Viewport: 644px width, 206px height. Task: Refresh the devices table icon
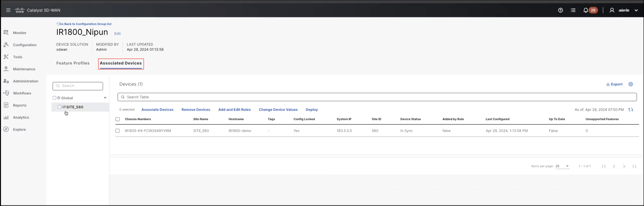point(631,110)
